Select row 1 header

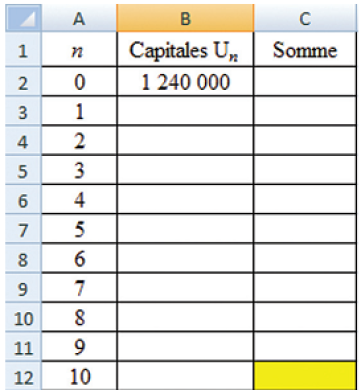[x=23, y=50]
